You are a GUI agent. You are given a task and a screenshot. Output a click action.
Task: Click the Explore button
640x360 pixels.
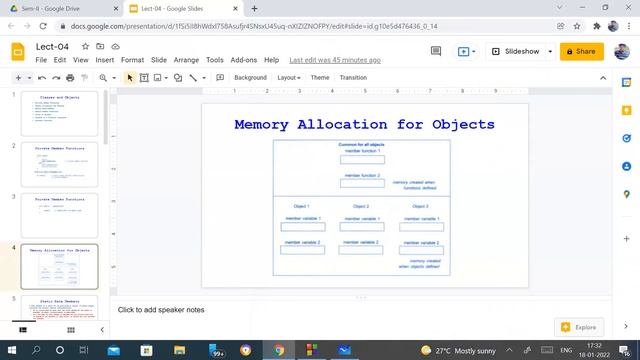pyautogui.click(x=579, y=327)
